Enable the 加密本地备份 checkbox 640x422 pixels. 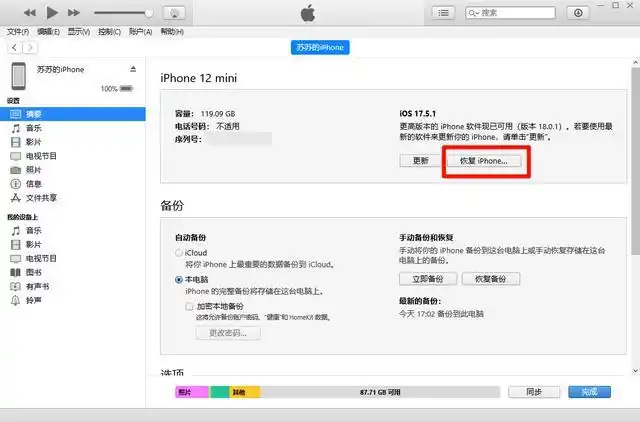[189, 306]
